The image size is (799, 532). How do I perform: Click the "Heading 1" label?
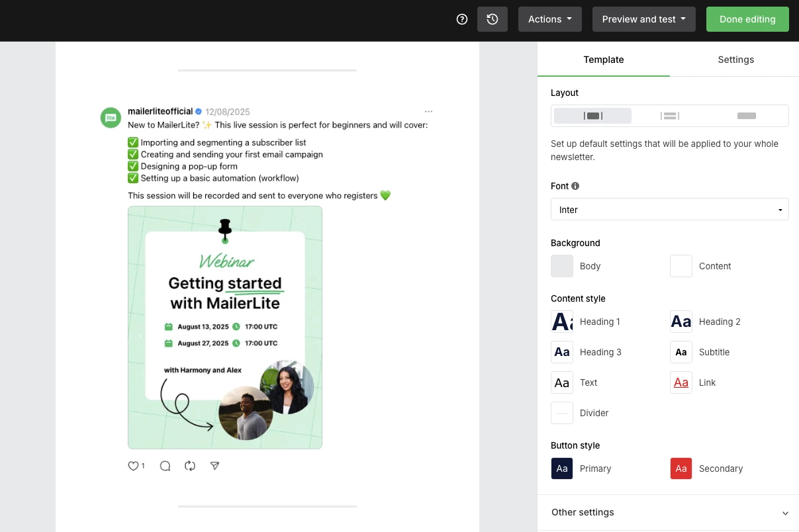pyautogui.click(x=600, y=322)
